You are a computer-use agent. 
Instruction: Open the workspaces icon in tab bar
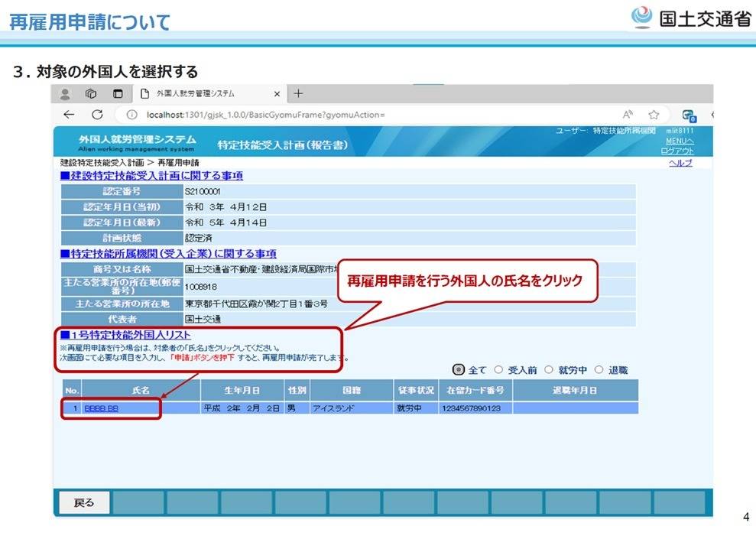point(91,94)
